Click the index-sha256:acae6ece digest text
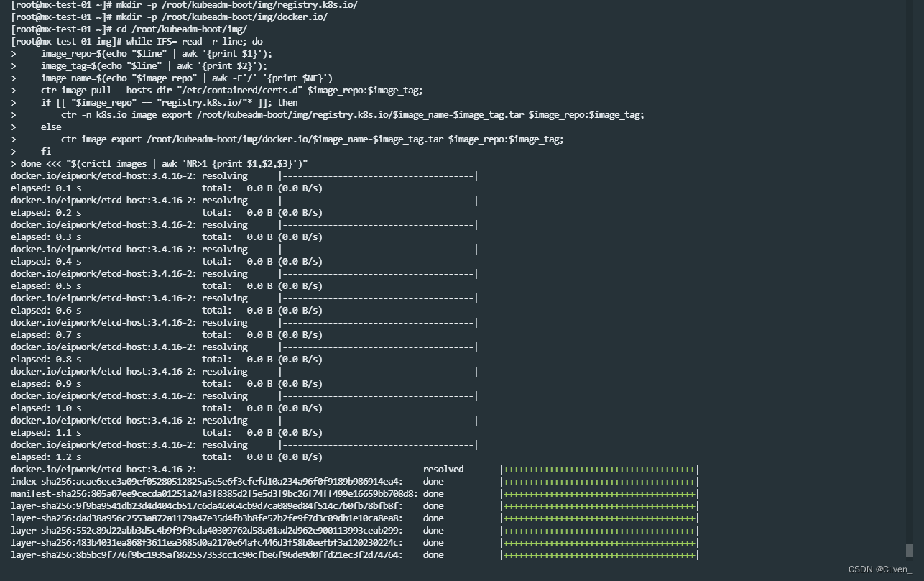The image size is (924, 581). [207, 482]
